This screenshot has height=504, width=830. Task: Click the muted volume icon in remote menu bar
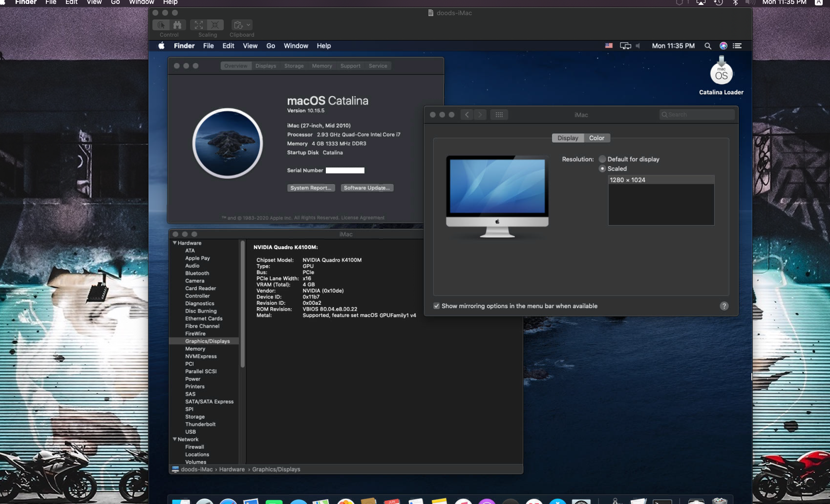(x=638, y=46)
